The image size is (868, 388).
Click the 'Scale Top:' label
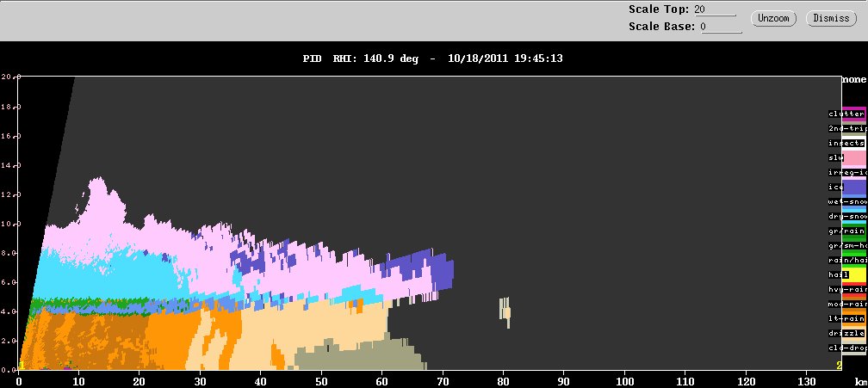[659, 9]
